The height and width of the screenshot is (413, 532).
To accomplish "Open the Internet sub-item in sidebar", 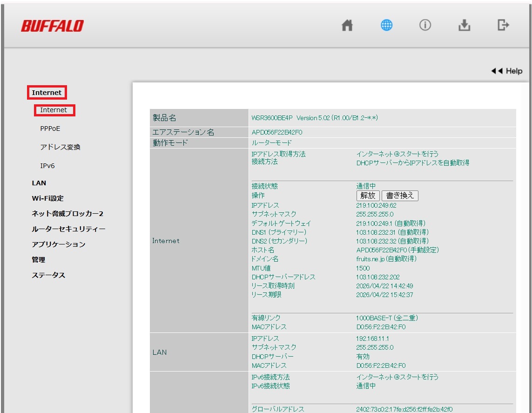I will click(x=54, y=110).
